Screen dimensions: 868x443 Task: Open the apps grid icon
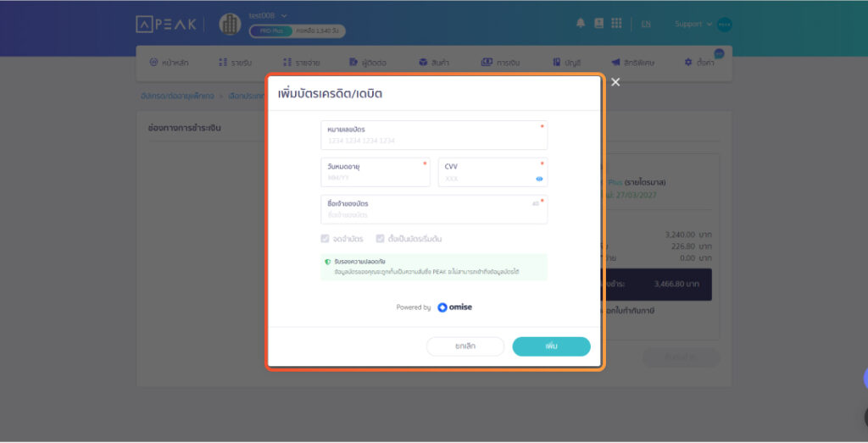(x=616, y=24)
